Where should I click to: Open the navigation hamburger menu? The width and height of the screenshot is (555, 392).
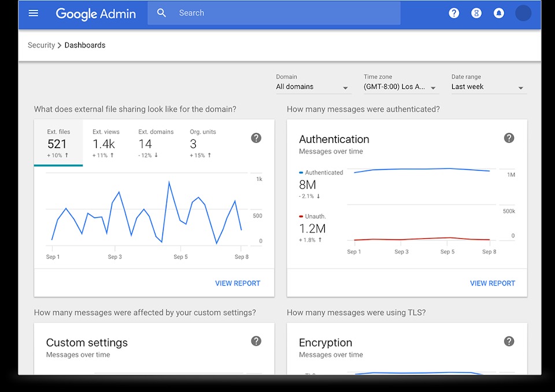click(33, 13)
